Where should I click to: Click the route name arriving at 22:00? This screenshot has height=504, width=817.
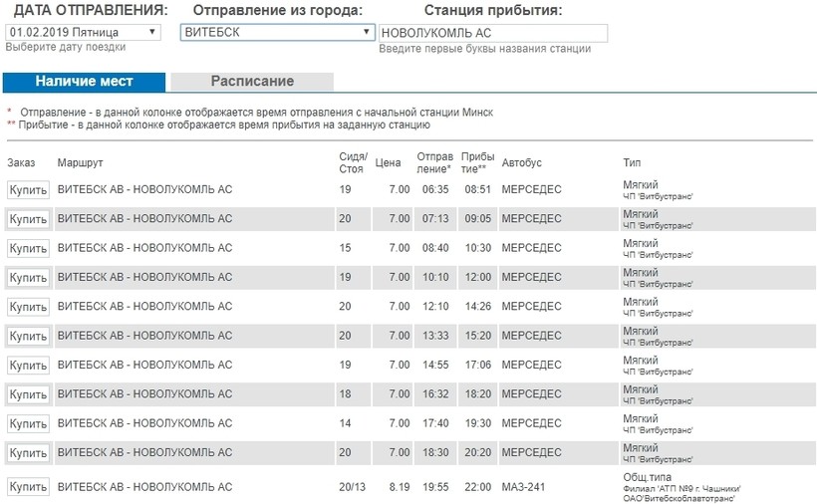tap(144, 487)
